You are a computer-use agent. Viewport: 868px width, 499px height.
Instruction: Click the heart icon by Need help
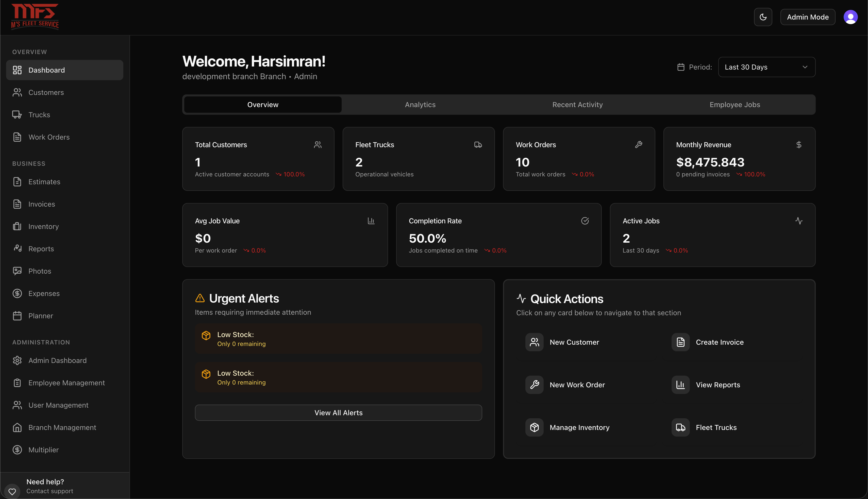pyautogui.click(x=12, y=491)
